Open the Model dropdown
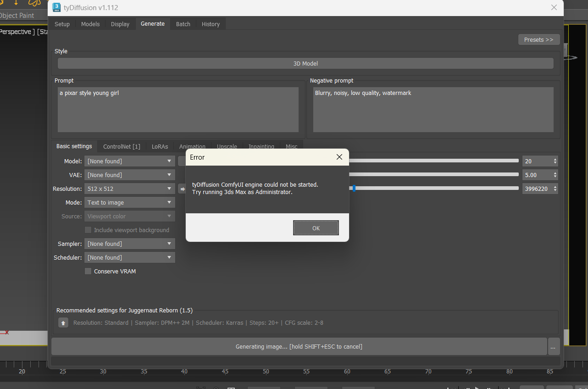Viewport: 588px width, 389px height. [x=129, y=161]
